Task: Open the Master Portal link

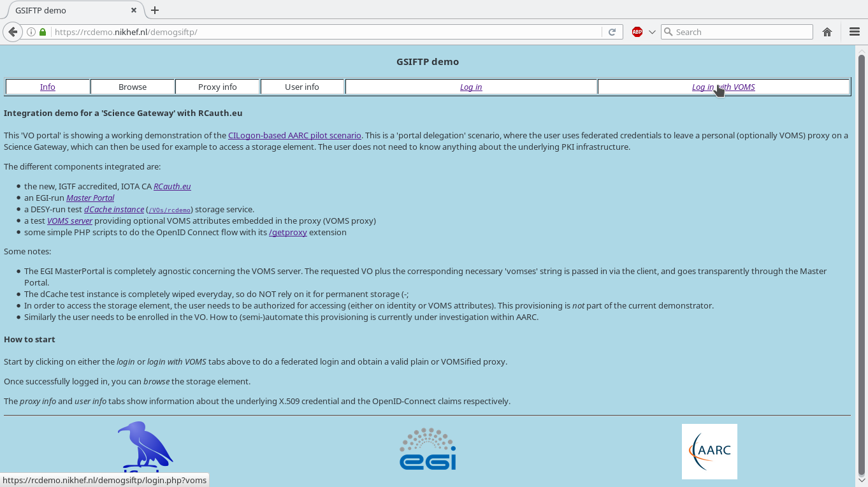Action: coord(90,198)
